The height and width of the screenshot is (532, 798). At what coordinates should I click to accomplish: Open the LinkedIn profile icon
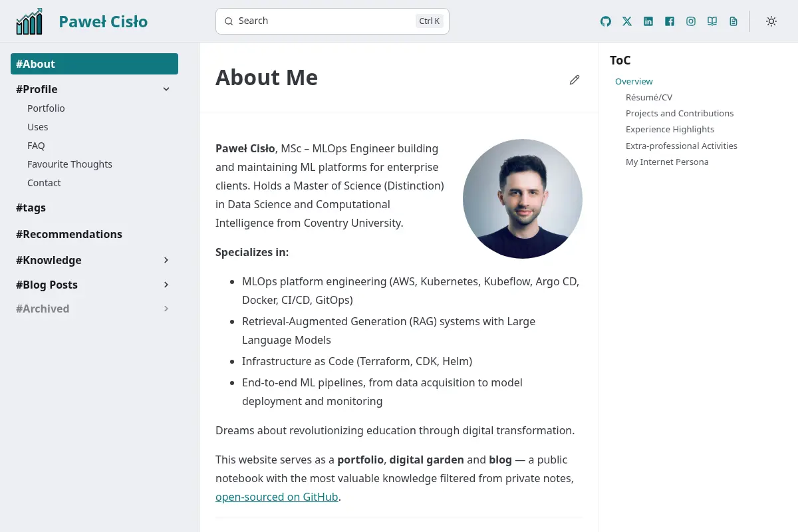[648, 21]
